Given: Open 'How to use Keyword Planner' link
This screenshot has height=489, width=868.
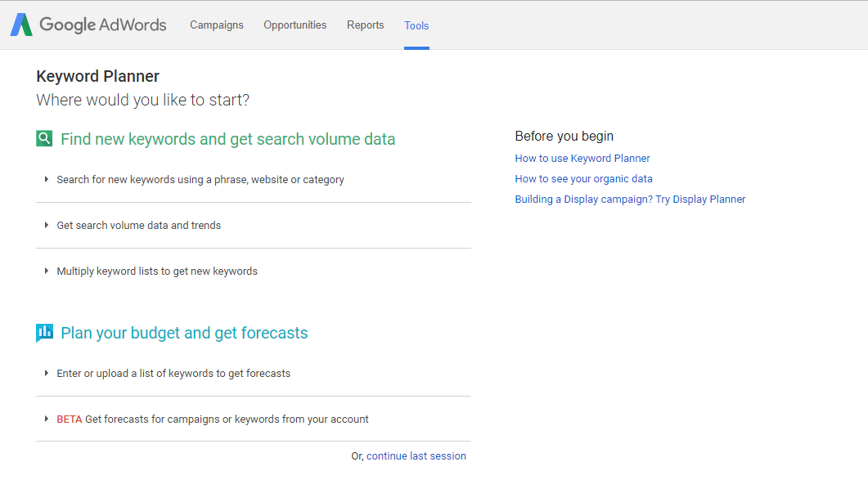Looking at the screenshot, I should [x=582, y=158].
